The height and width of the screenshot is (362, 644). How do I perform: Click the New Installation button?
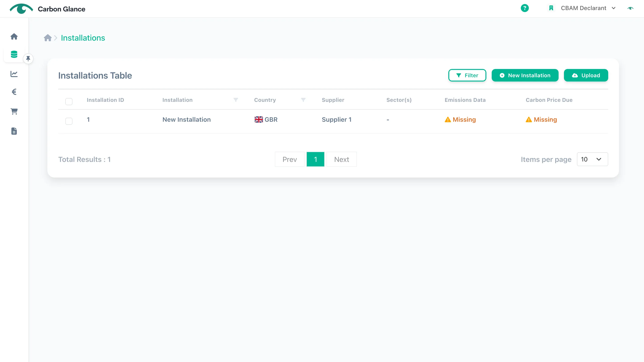pos(525,75)
